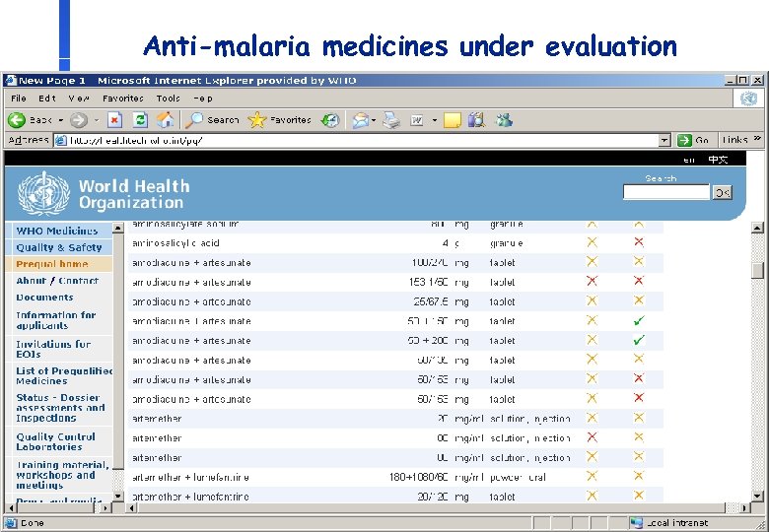Click the Local intranet zone icon

pyautogui.click(x=636, y=523)
